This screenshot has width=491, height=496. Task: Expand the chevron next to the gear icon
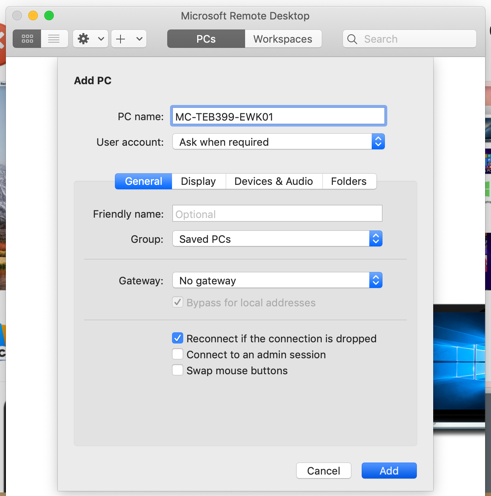click(x=101, y=39)
